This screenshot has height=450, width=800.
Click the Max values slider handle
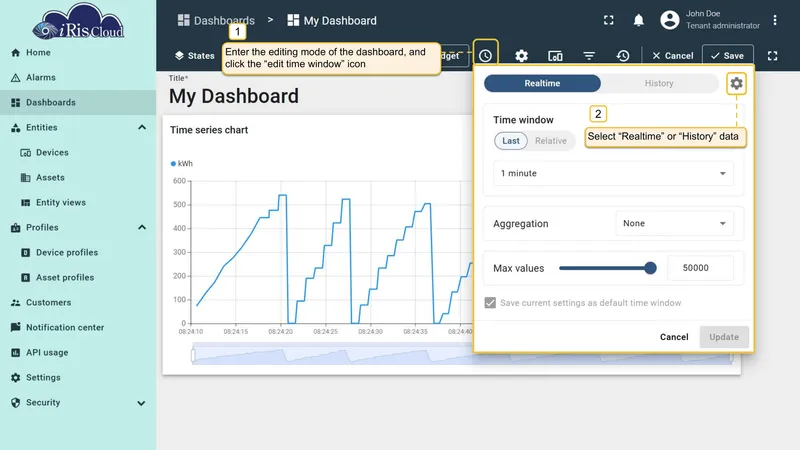pos(650,268)
